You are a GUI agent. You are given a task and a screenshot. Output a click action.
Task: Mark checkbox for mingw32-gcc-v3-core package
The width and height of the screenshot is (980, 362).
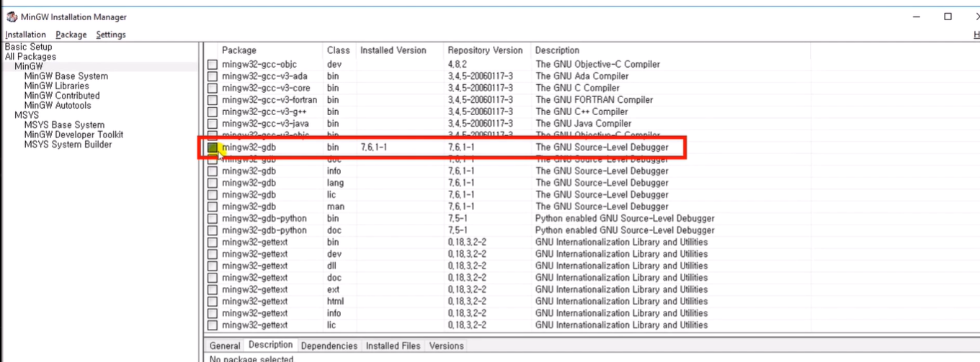213,89
